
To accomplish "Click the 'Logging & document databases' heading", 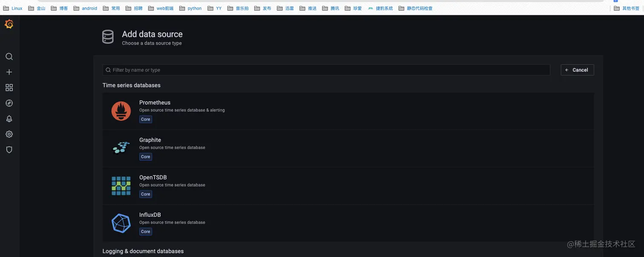I will pos(143,251).
